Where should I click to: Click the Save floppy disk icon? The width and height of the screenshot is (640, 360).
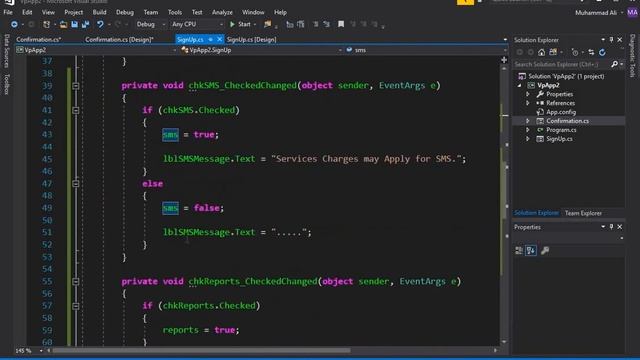tap(74, 24)
